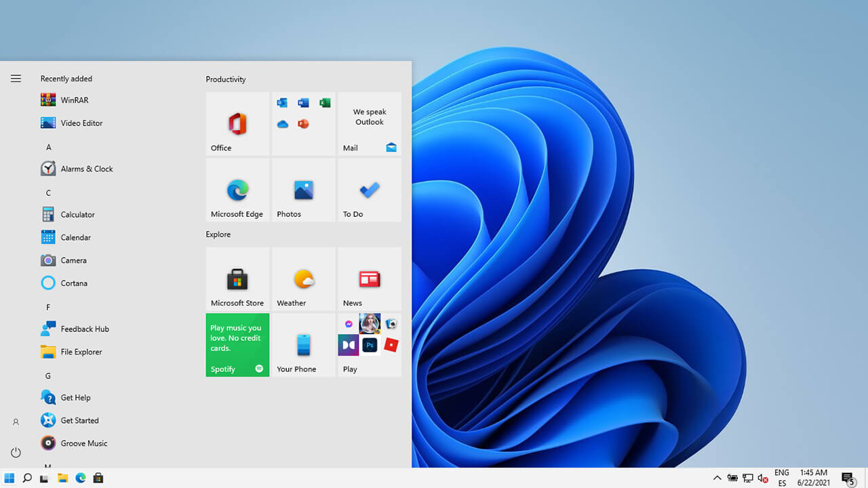Open network status tray icon
This screenshot has height=488, width=868.
click(748, 478)
